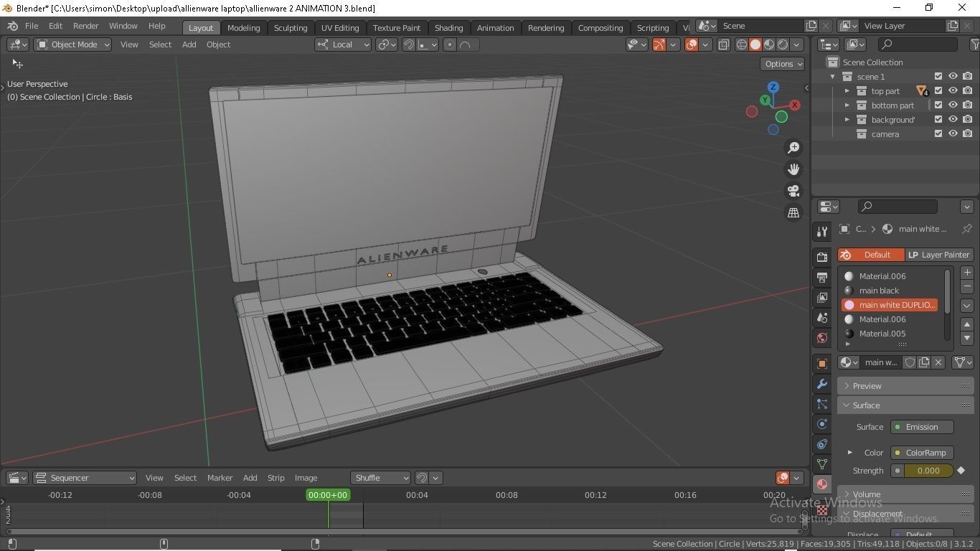The height and width of the screenshot is (551, 980).
Task: Toggle X-ray mode icon
Action: pos(723,44)
